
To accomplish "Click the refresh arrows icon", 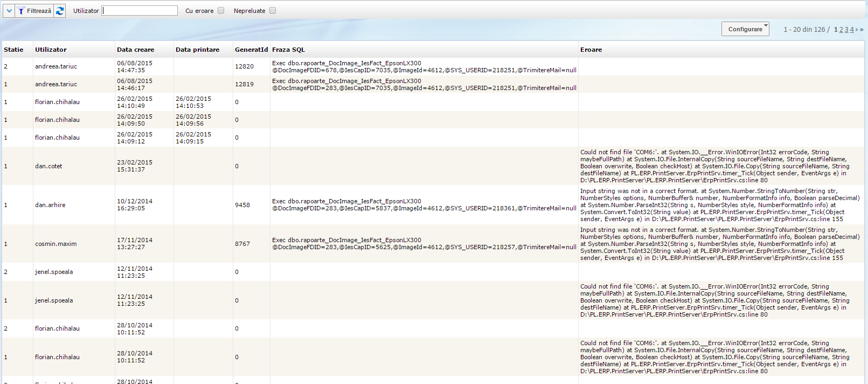I will coord(60,11).
